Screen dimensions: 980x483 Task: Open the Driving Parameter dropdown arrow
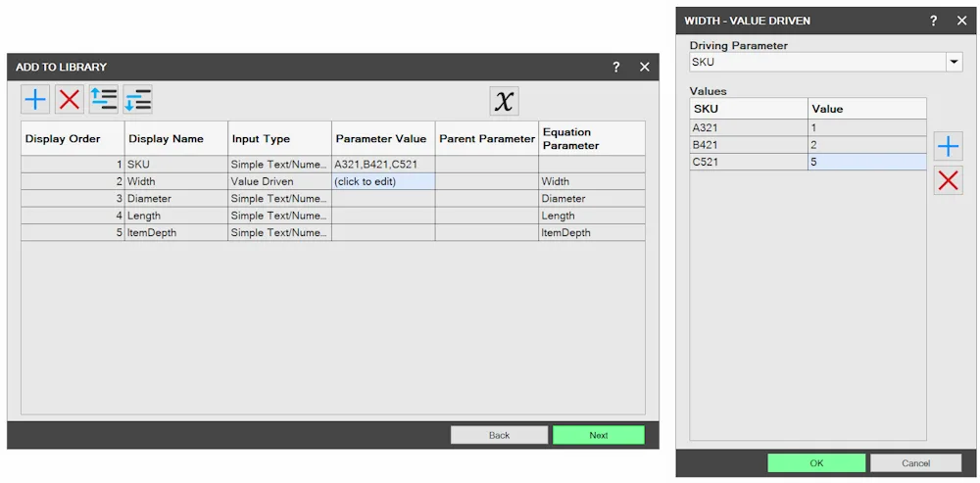[954, 62]
